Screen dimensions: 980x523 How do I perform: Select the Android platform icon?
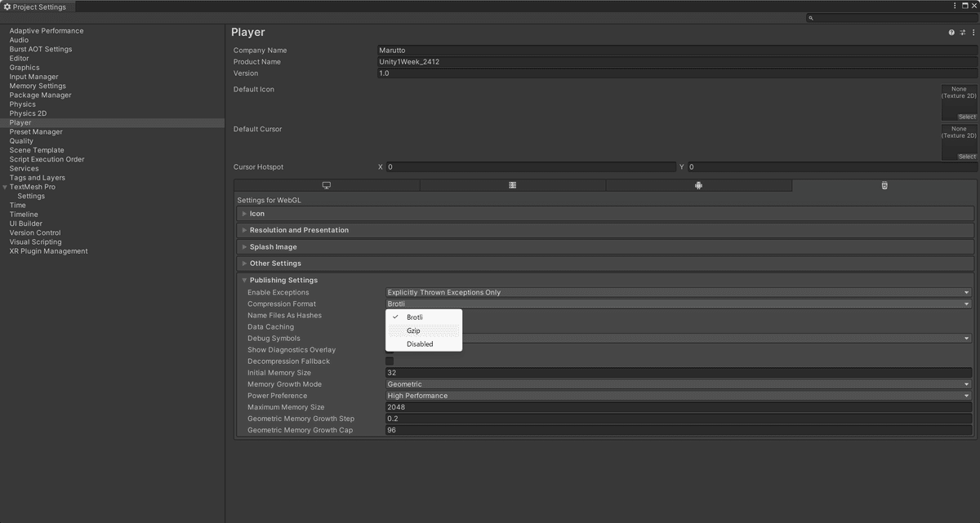pos(699,185)
